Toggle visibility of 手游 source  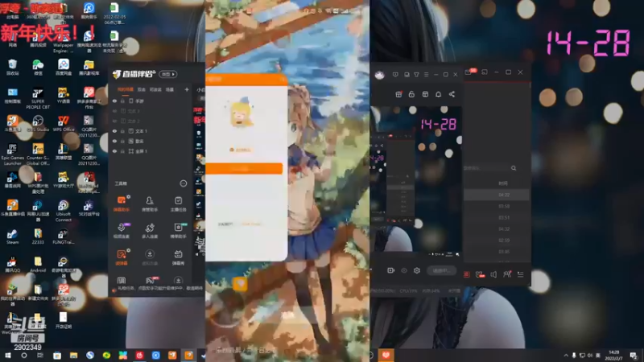point(114,101)
